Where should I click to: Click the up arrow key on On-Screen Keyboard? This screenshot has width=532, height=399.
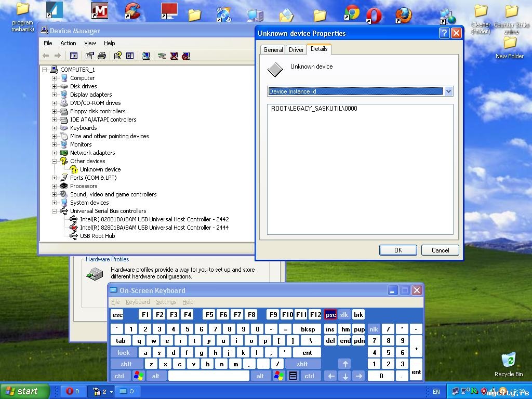345,364
